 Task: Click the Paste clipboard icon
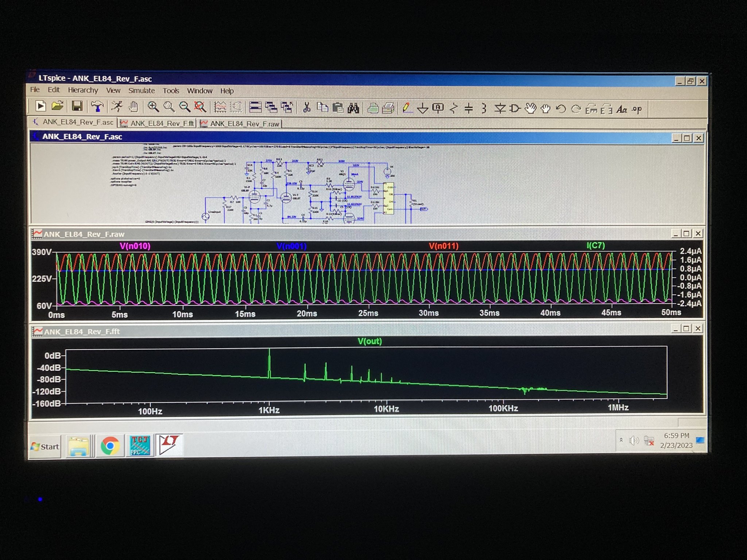coord(338,108)
